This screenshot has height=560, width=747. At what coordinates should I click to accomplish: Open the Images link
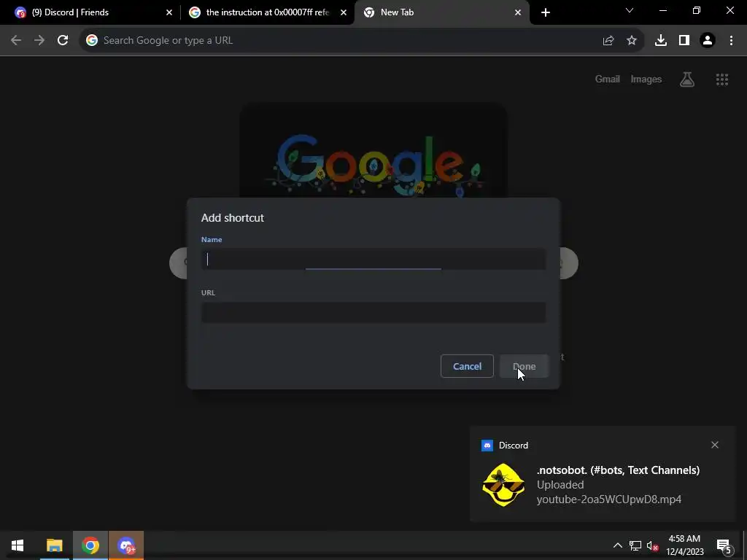pyautogui.click(x=646, y=79)
